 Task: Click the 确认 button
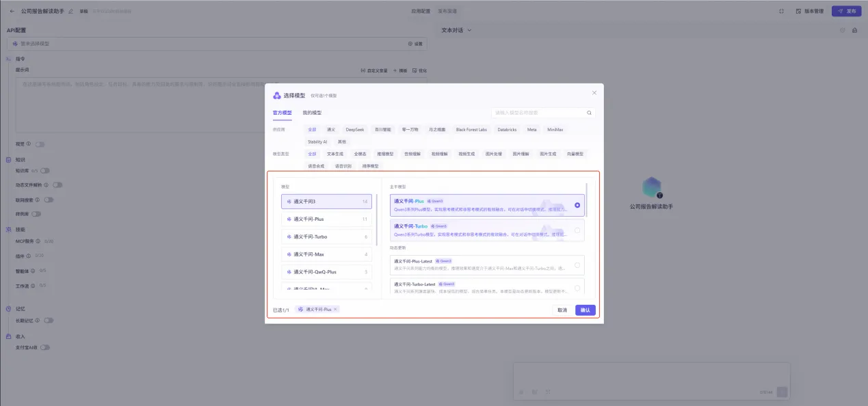(x=586, y=310)
